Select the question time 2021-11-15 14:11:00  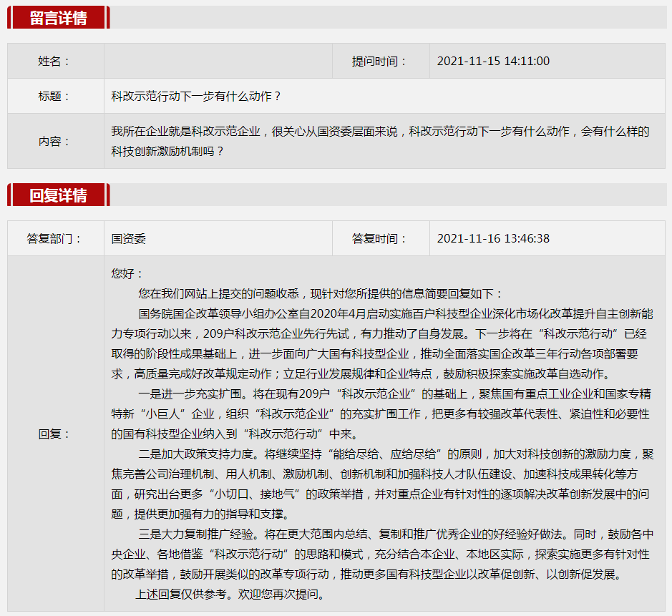click(x=493, y=61)
